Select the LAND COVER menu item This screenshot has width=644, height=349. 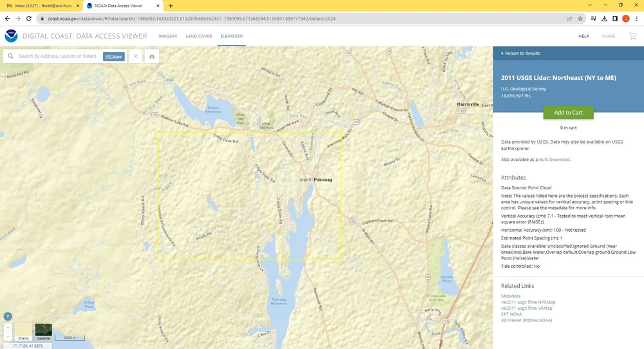tap(199, 36)
